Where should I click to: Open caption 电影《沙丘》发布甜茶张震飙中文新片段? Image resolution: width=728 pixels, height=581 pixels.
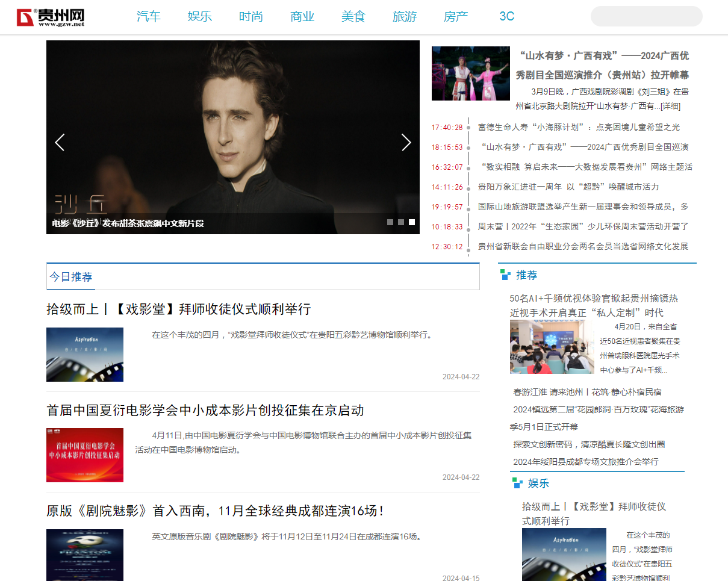point(128,223)
